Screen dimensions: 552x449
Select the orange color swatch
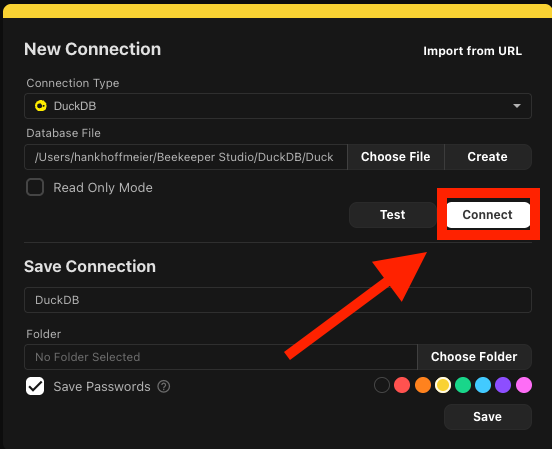point(423,385)
